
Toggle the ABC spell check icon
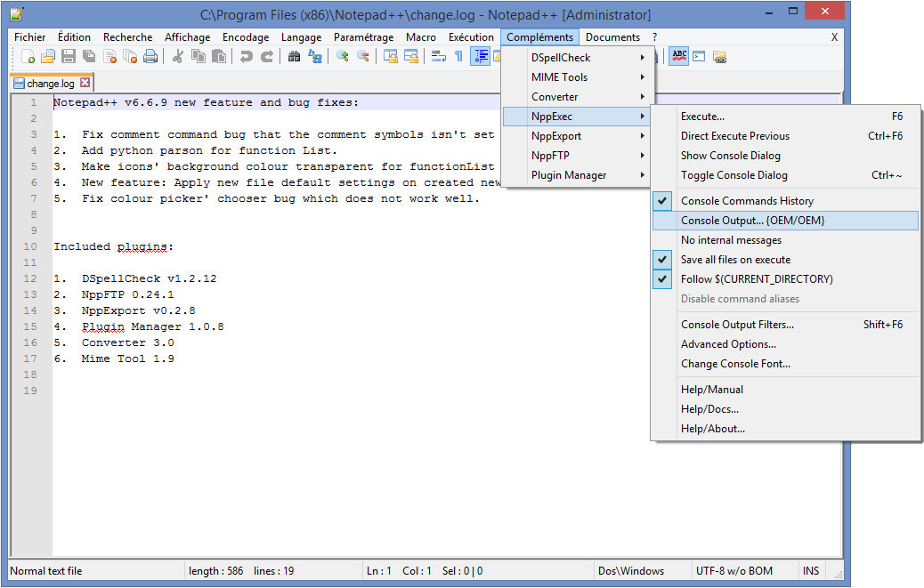pyautogui.click(x=679, y=57)
